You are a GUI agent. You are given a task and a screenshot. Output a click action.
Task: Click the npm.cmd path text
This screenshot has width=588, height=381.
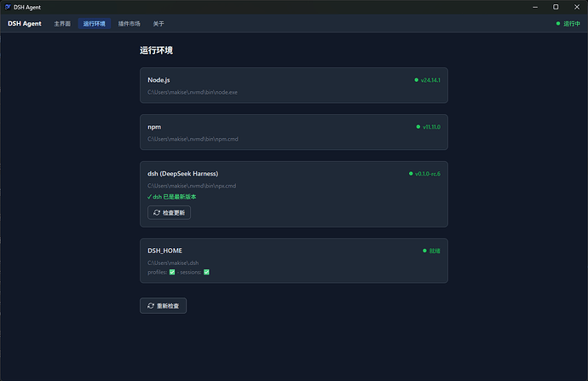point(193,139)
